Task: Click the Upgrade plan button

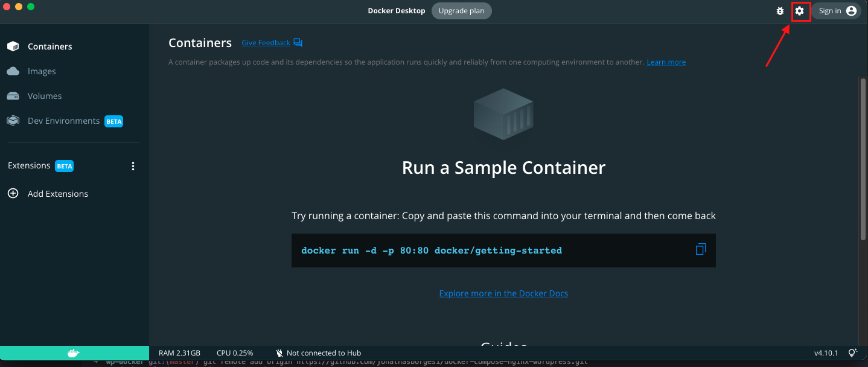Action: pos(461,11)
